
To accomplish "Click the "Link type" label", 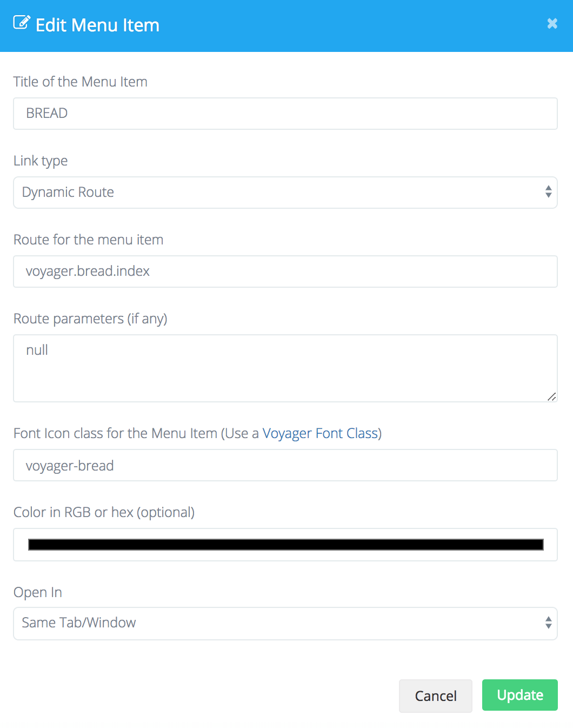I will point(41,161).
